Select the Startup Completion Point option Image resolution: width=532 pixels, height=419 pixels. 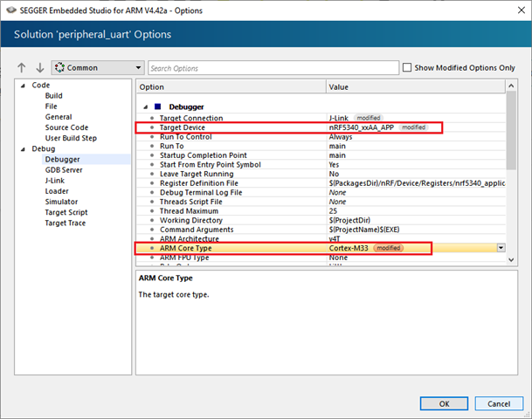point(321,155)
